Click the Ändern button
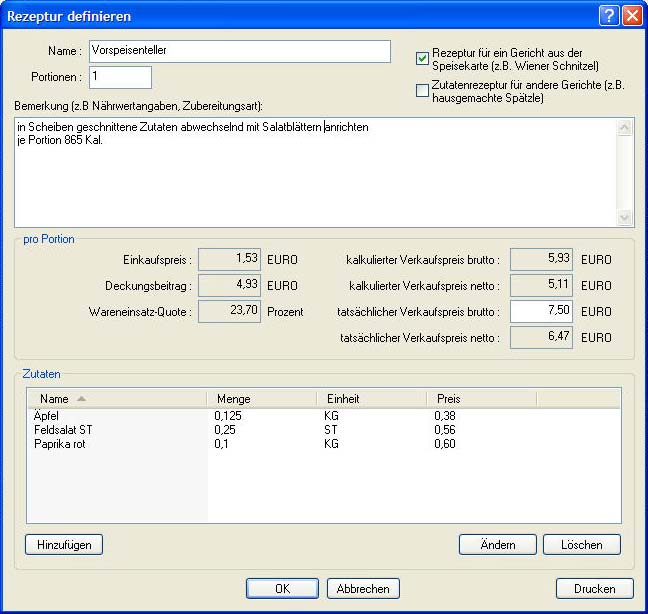The image size is (648, 614). (498, 545)
